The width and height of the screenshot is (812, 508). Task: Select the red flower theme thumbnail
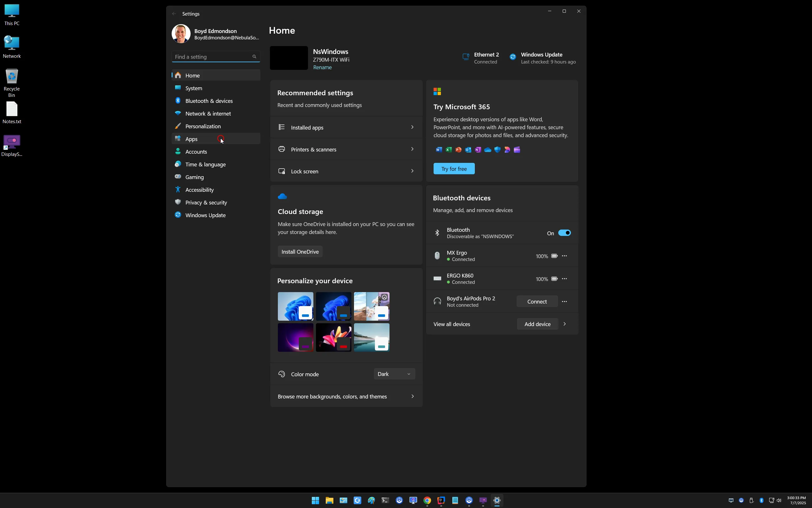[x=334, y=337]
